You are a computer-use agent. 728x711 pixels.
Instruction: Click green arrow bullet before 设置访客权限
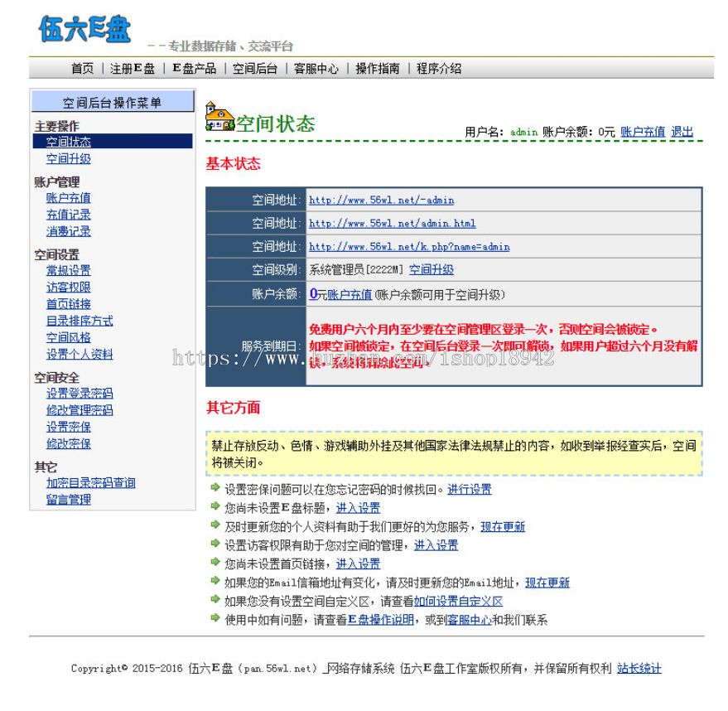click(215, 543)
